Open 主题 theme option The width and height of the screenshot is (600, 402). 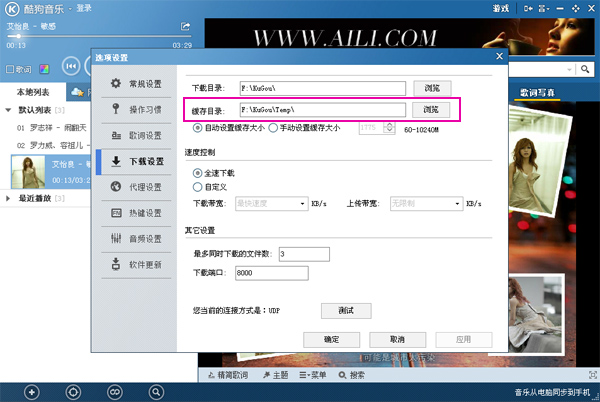[276, 375]
